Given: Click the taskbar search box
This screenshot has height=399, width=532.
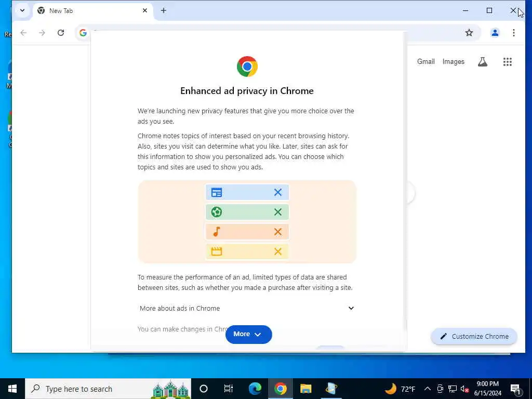Looking at the screenshot, I should click(108, 389).
